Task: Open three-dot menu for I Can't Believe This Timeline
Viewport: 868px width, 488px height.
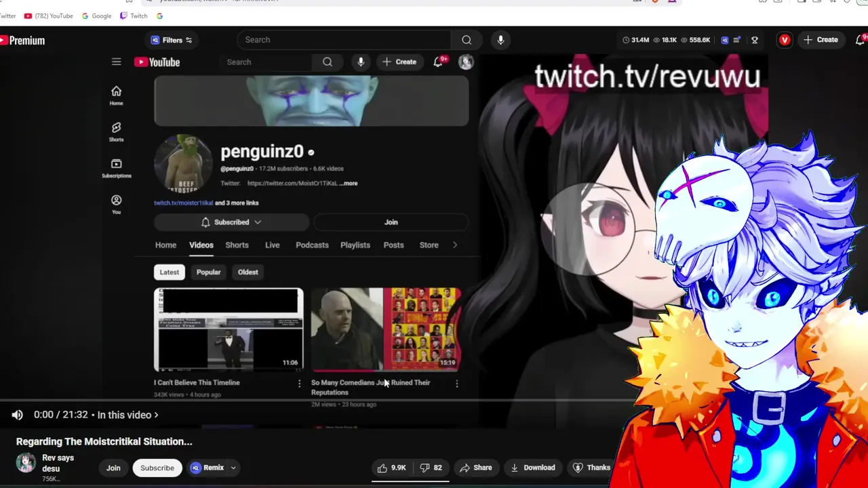Action: click(299, 384)
